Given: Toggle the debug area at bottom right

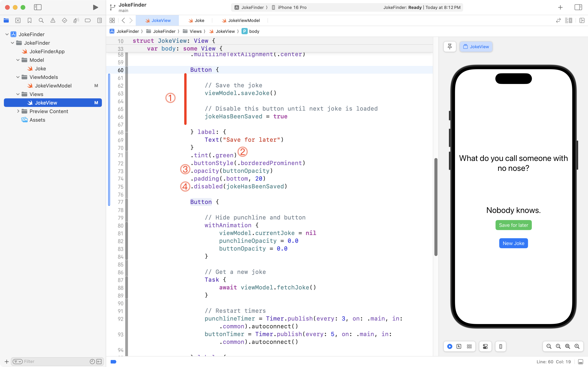Looking at the screenshot, I should pos(580,362).
